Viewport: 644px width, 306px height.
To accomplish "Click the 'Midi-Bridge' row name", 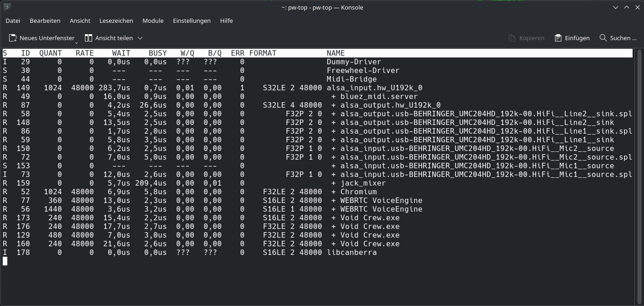I will click(351, 79).
